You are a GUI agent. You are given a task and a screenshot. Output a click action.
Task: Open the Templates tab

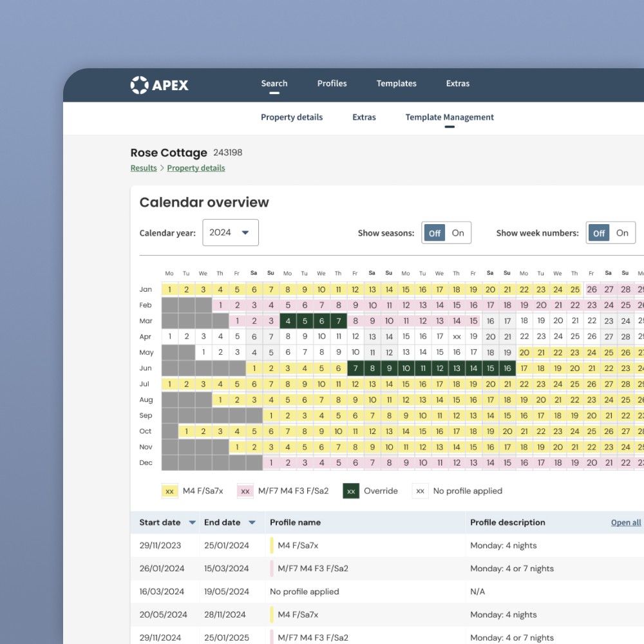pyautogui.click(x=396, y=83)
